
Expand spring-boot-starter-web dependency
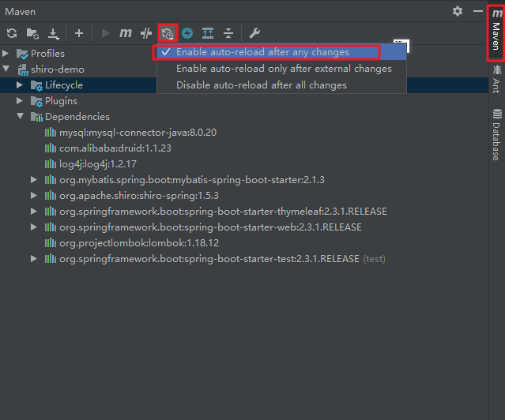34,227
